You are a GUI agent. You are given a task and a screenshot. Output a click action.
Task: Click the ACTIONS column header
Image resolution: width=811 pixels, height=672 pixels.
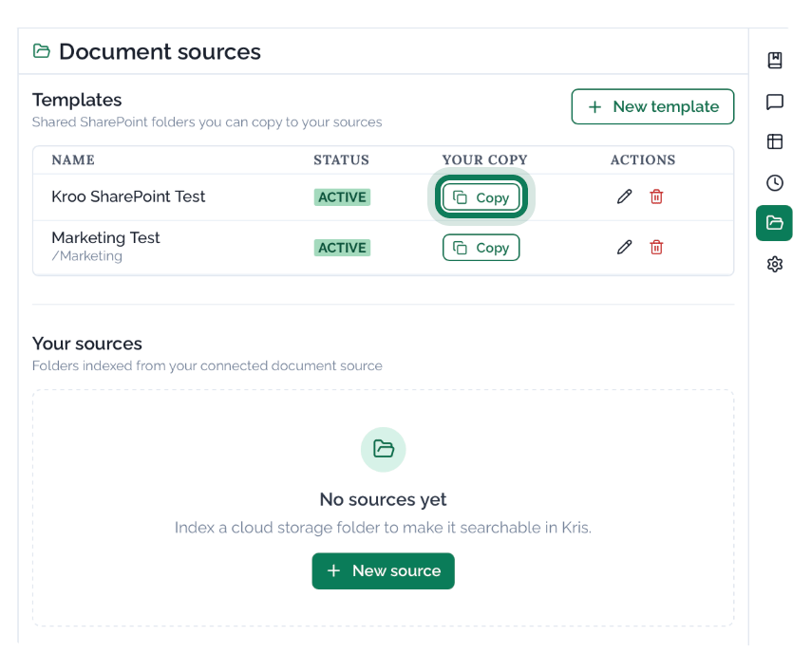(x=643, y=159)
